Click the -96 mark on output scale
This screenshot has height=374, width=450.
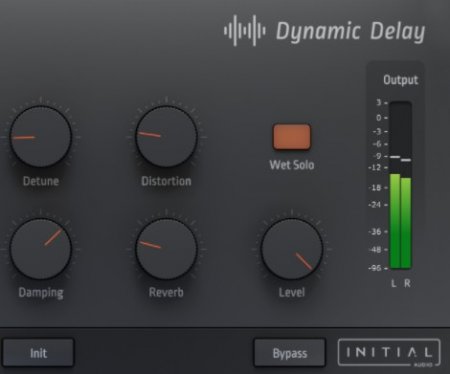pos(374,268)
